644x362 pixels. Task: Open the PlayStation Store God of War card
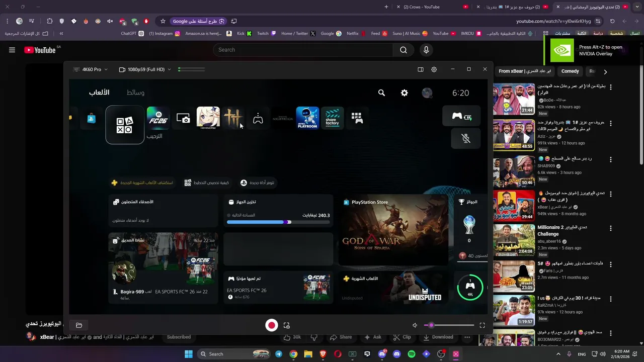point(393,230)
